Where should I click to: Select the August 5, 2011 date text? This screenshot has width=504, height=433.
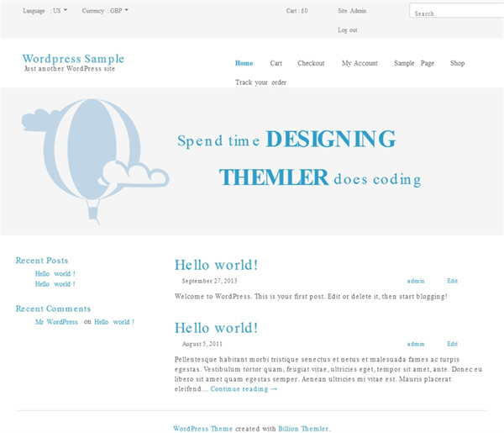click(x=202, y=344)
